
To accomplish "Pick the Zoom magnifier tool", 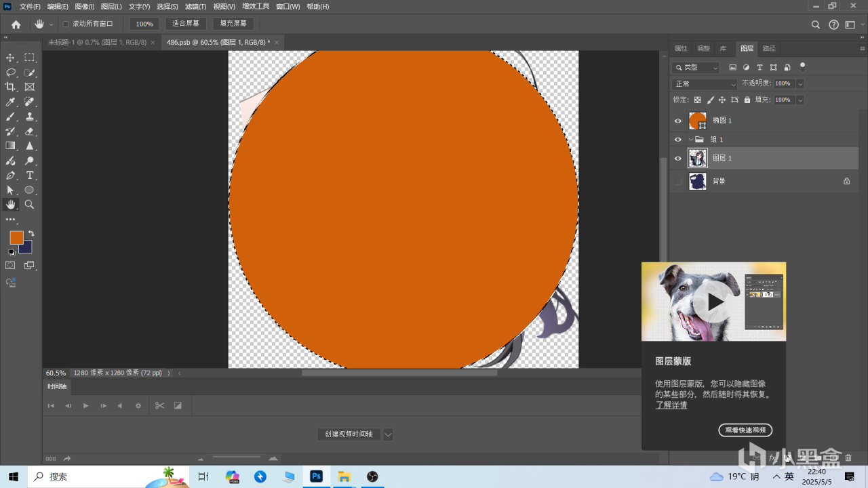I will tap(30, 204).
